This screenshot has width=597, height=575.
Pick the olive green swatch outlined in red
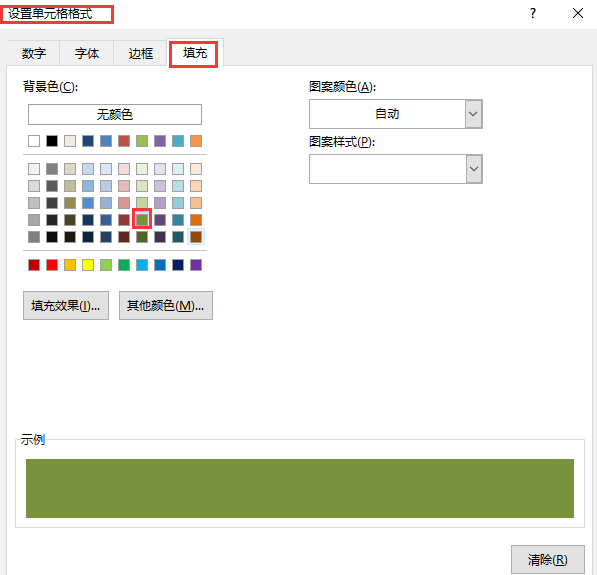pyautogui.click(x=142, y=220)
